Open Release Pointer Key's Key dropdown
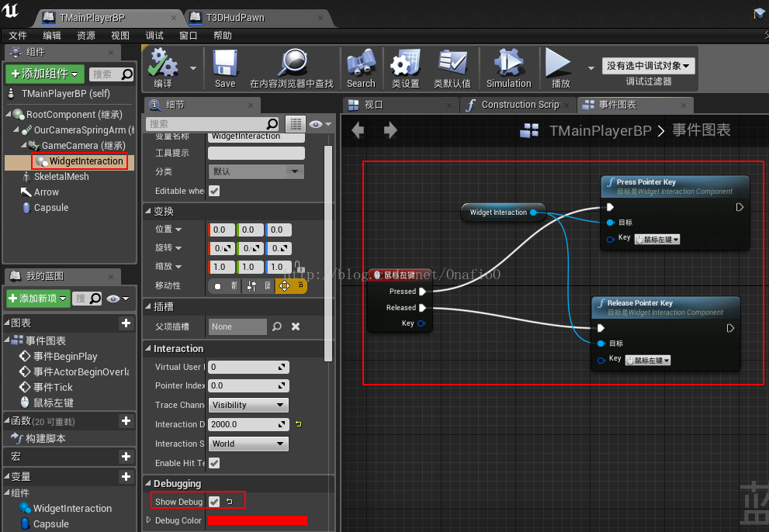Screen dimensions: 769x532 pos(648,361)
